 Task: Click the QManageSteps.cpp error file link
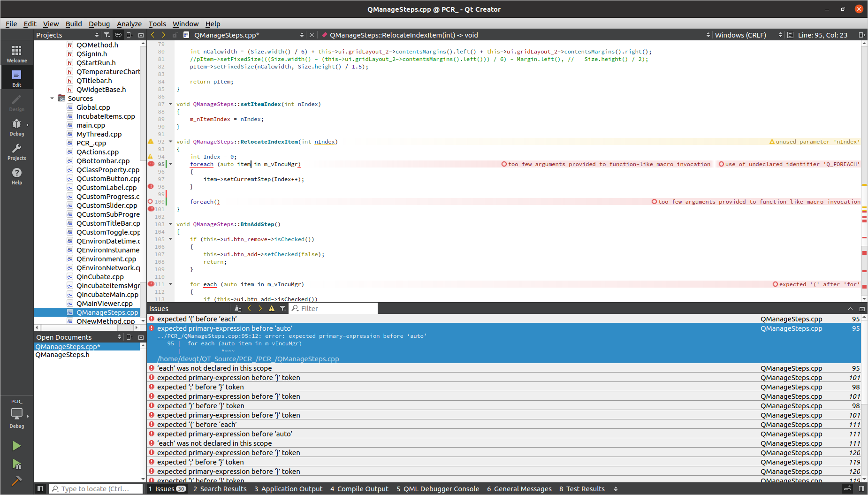pyautogui.click(x=198, y=336)
